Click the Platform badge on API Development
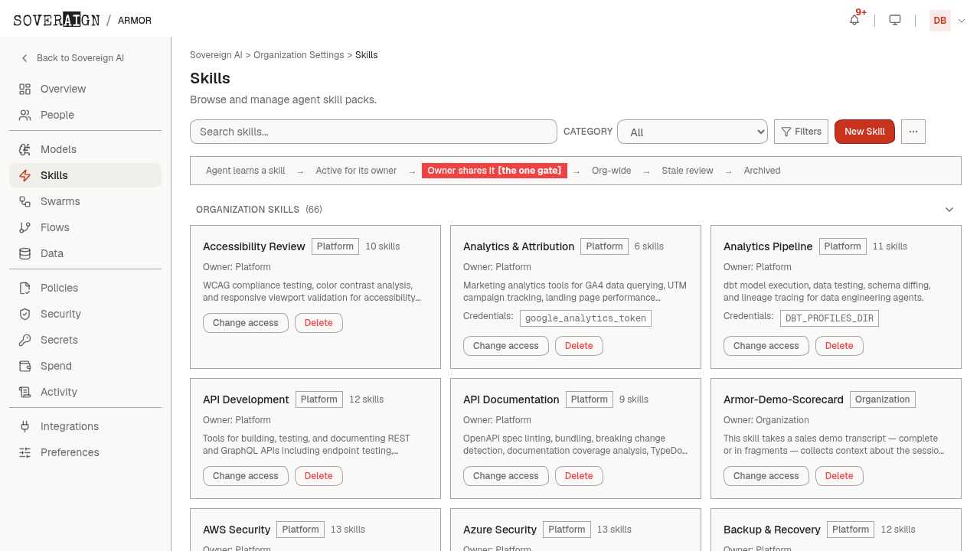 (319, 399)
